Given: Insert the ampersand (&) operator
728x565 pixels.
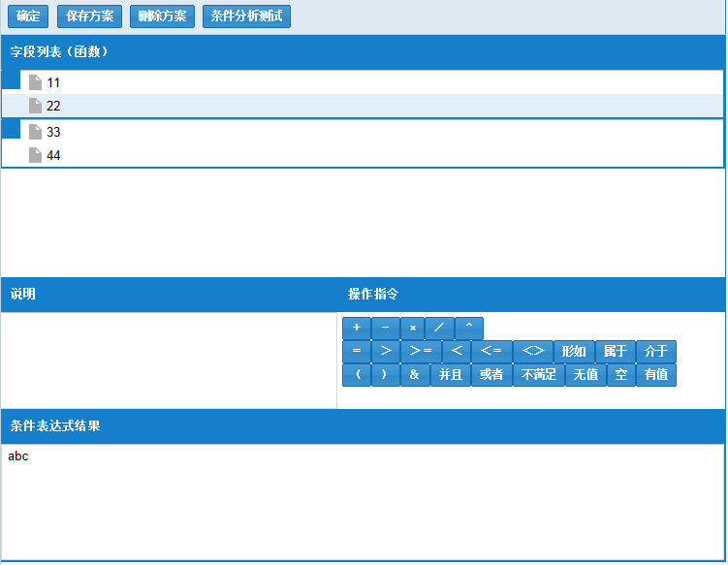Looking at the screenshot, I should (414, 375).
